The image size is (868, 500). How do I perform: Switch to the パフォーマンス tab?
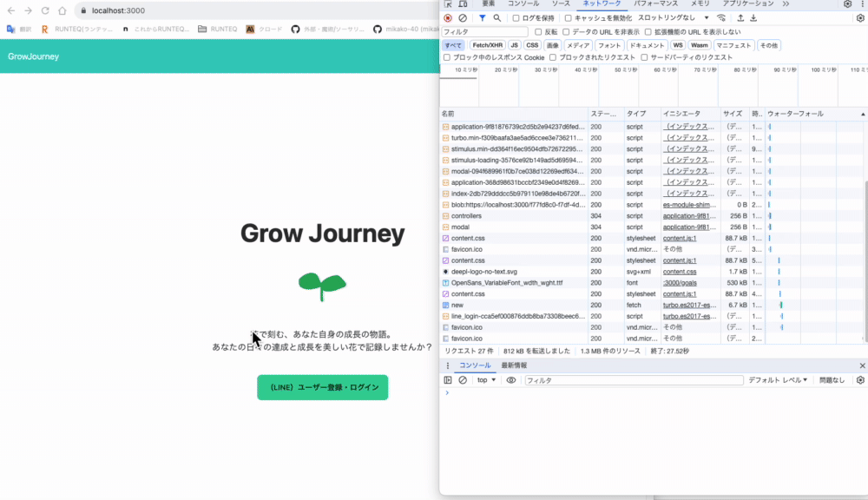(658, 5)
